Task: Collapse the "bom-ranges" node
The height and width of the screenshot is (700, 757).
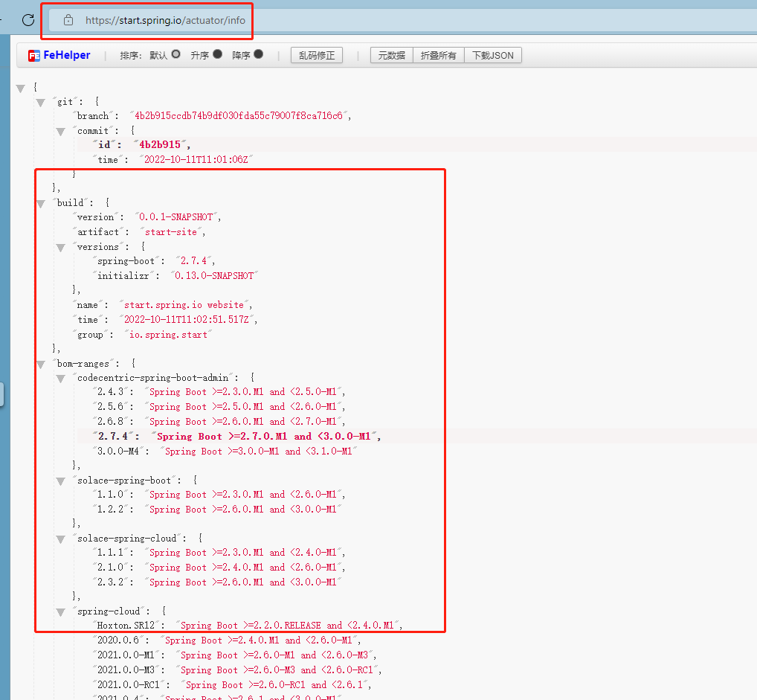Action: click(41, 365)
